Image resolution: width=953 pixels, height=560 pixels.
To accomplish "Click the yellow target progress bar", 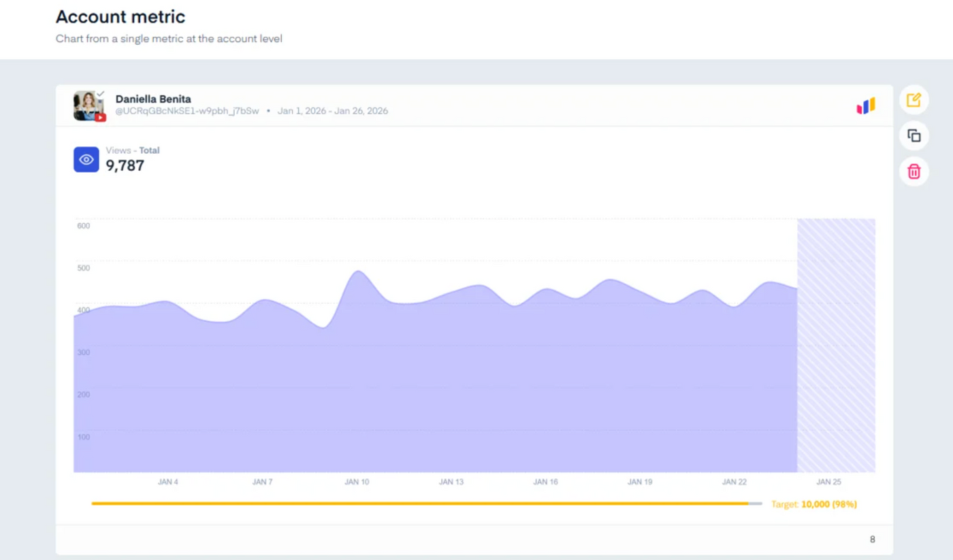I will 427,504.
